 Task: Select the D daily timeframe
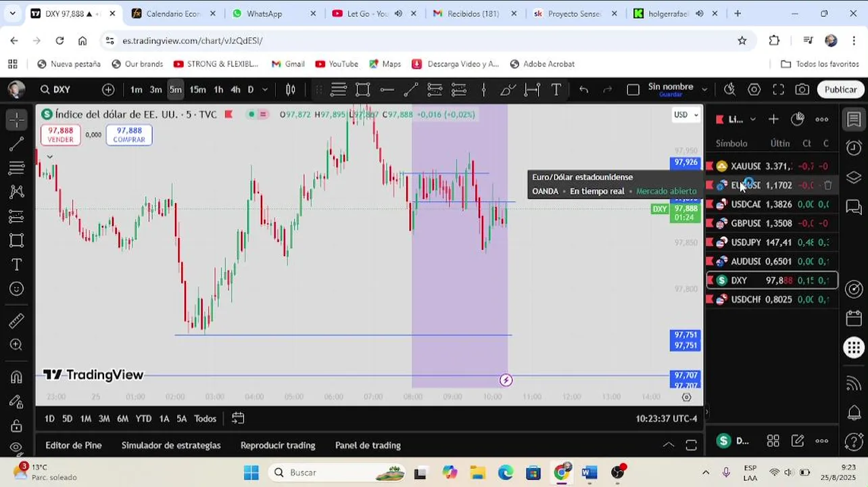click(x=250, y=89)
